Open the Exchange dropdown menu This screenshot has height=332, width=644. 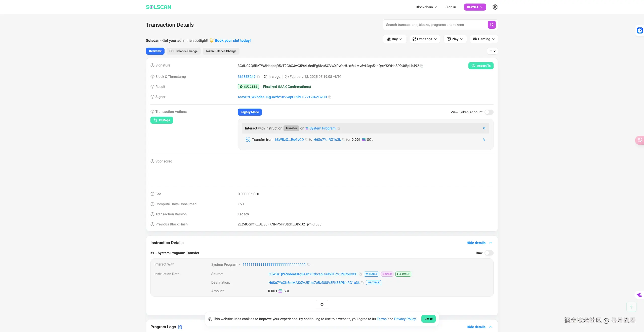click(425, 39)
